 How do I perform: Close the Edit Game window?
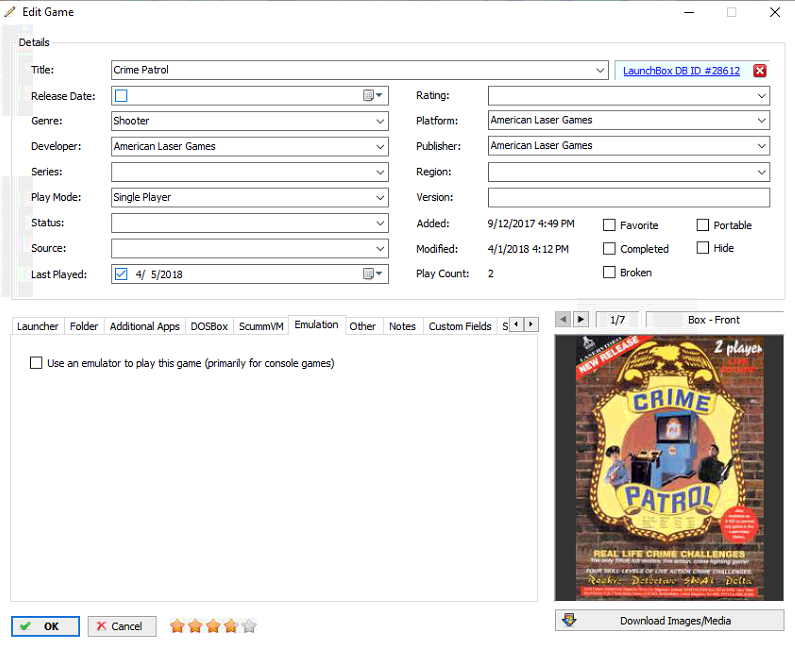775,12
